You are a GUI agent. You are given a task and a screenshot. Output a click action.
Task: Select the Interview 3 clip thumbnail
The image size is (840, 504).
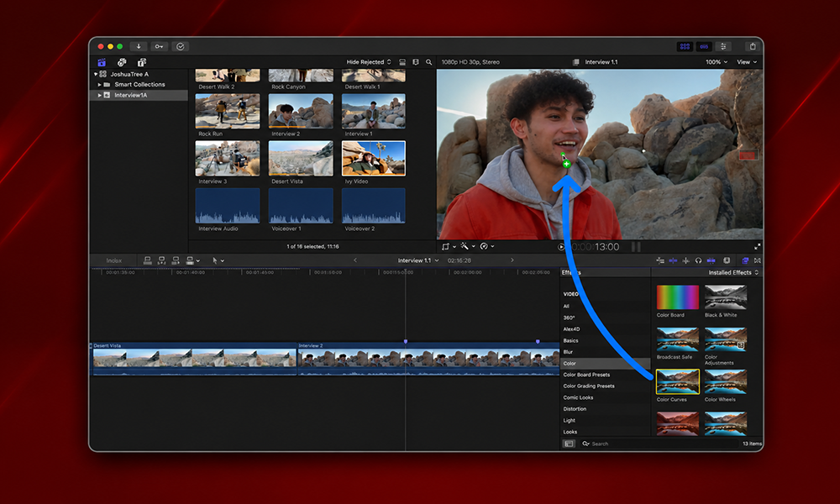pos(228,159)
